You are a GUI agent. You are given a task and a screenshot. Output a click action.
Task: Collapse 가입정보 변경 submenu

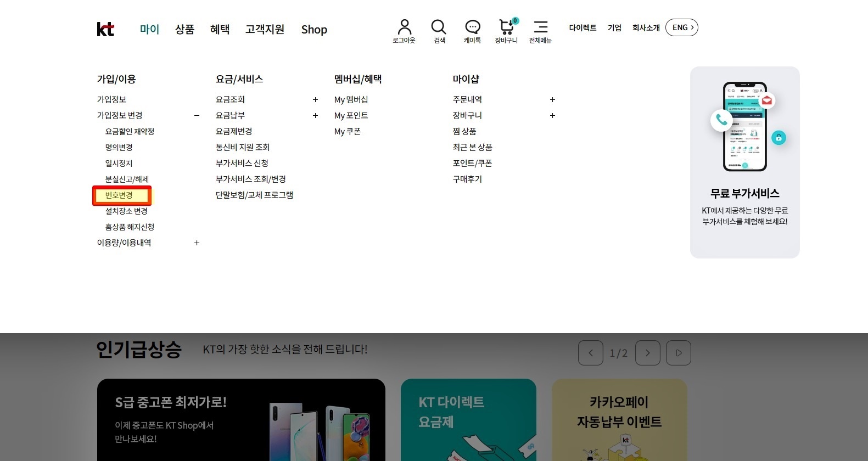coord(197,115)
